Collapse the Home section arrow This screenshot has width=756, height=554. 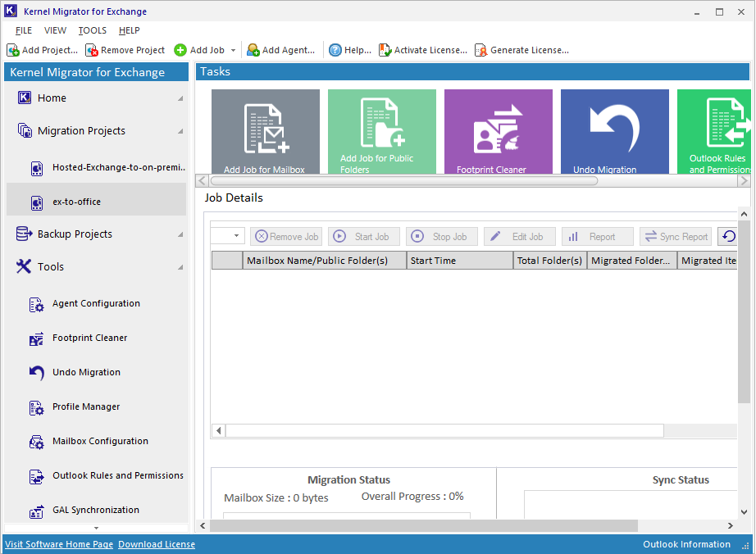click(x=180, y=98)
